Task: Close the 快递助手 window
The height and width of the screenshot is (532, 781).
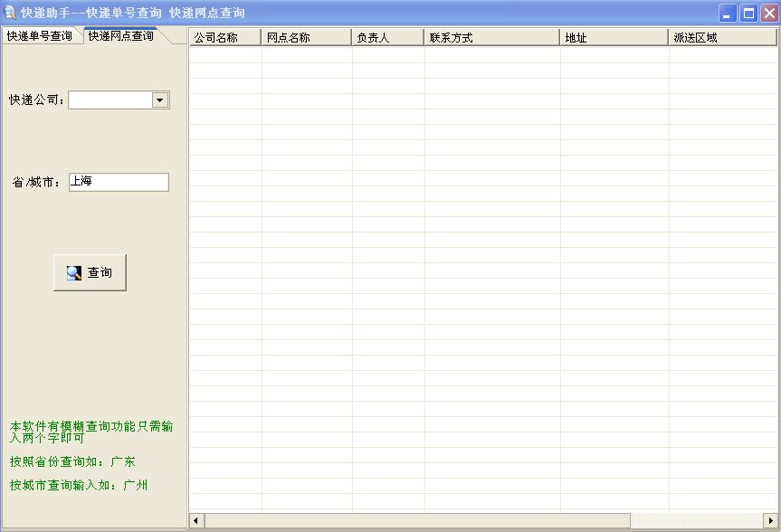Action: [x=769, y=13]
